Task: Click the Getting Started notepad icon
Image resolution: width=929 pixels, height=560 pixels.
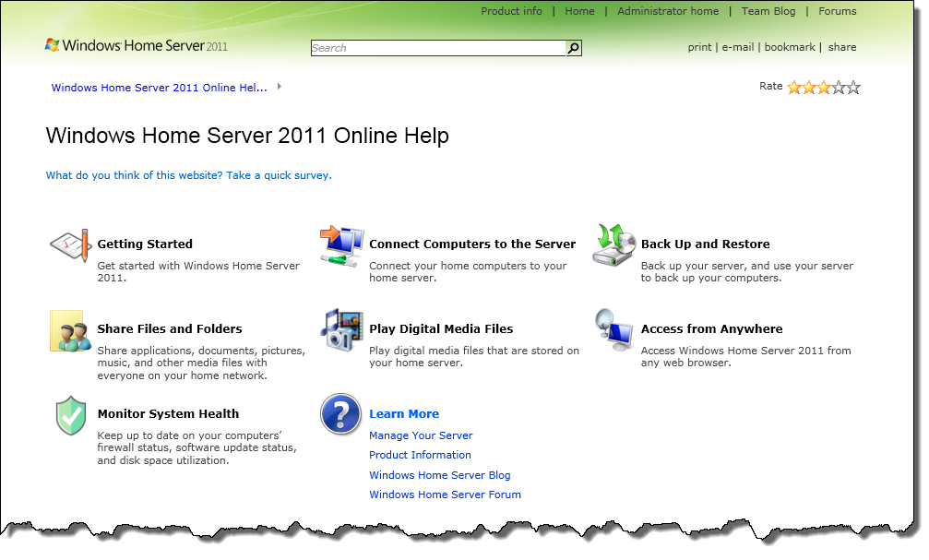Action: tap(71, 244)
